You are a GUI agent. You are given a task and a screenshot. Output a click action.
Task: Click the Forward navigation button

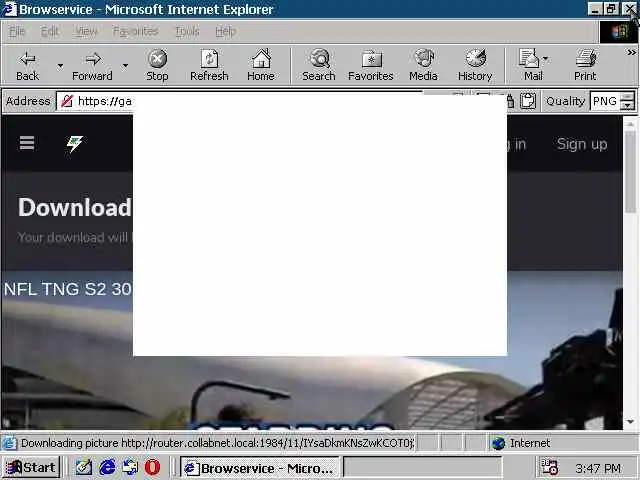coord(92,65)
